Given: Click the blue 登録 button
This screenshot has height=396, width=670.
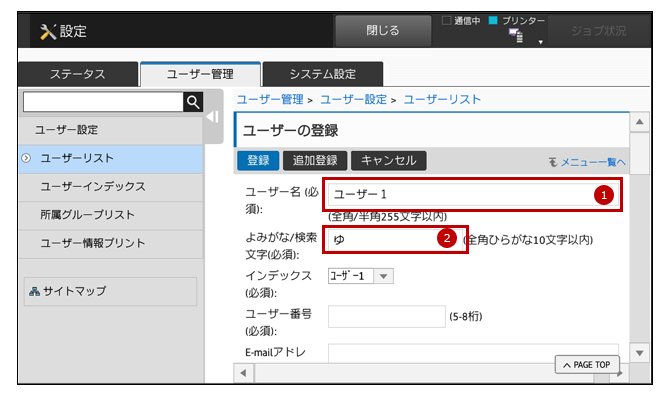Looking at the screenshot, I should tap(258, 161).
